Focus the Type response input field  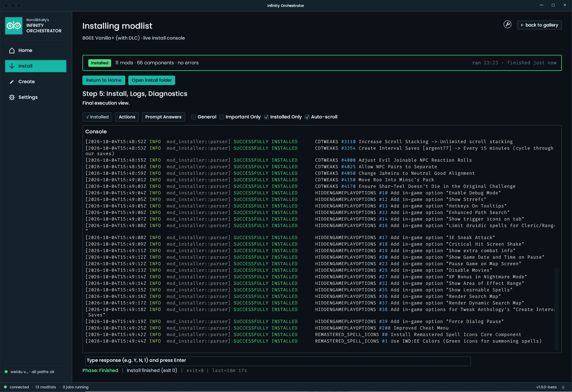pyautogui.click(x=278, y=361)
